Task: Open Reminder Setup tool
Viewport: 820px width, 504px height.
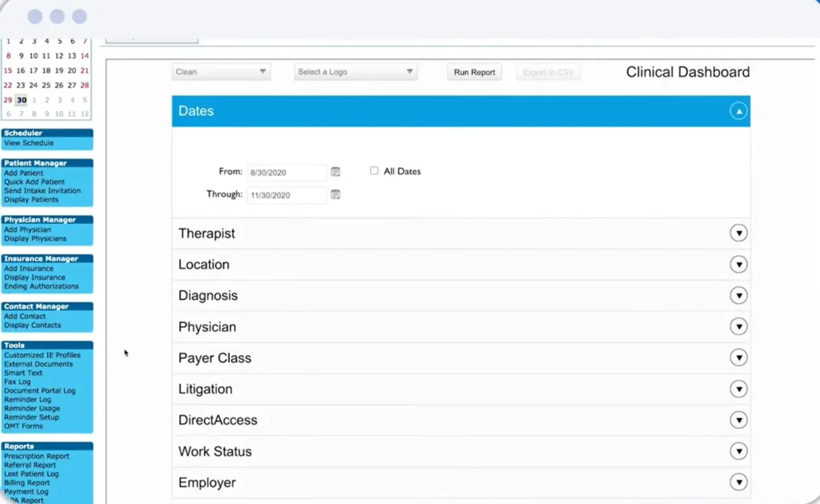Action: (31, 418)
